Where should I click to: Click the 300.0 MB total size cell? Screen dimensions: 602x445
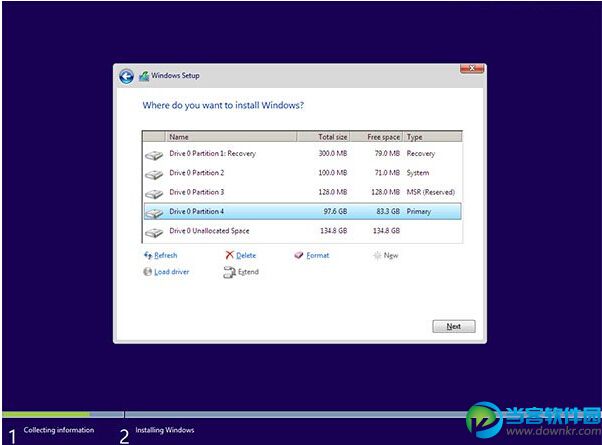[332, 154]
